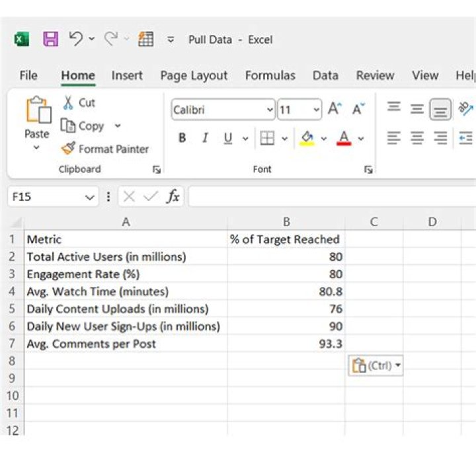This screenshot has height=452, width=476.
Task: Open Paste Options (Ctrl) button
Action: point(376,365)
